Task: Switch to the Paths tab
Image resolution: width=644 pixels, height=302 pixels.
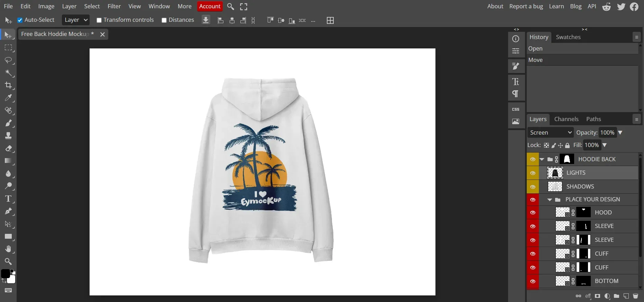Action: point(594,119)
